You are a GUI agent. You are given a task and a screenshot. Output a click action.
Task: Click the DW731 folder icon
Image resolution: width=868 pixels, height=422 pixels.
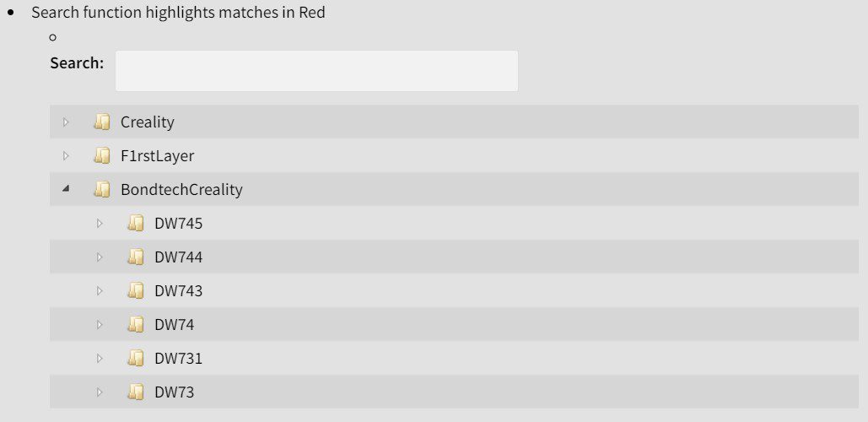136,359
